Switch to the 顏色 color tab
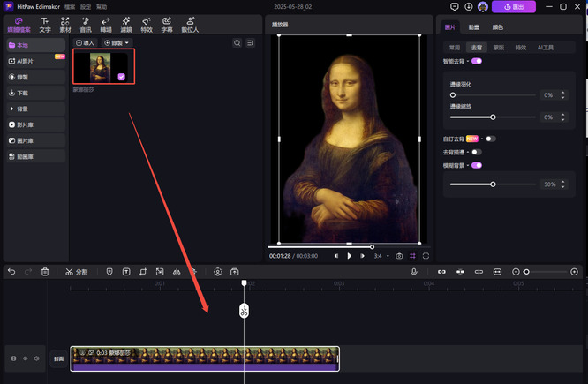The image size is (588, 384). [498, 27]
